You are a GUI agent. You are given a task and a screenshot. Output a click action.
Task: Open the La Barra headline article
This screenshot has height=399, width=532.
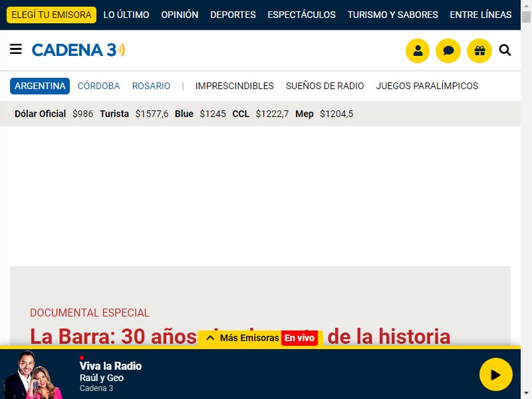(x=240, y=336)
